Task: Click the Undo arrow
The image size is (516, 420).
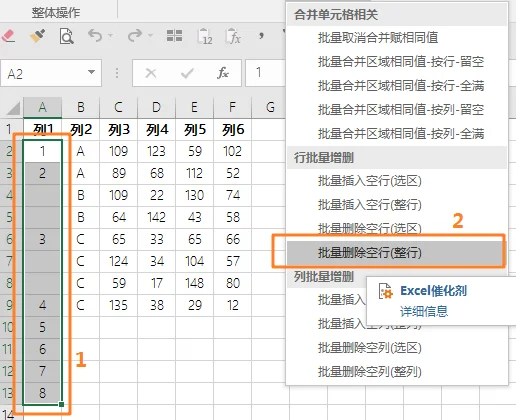Action: click(x=95, y=35)
